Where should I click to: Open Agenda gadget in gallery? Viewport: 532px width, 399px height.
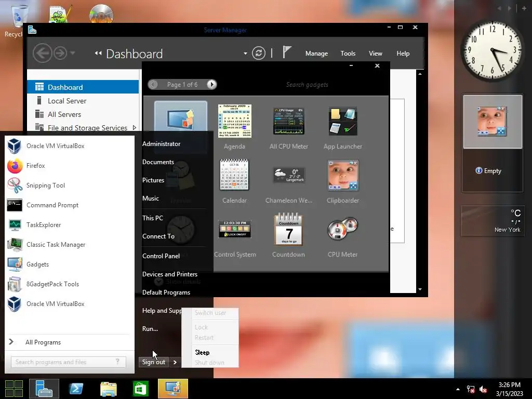click(234, 127)
